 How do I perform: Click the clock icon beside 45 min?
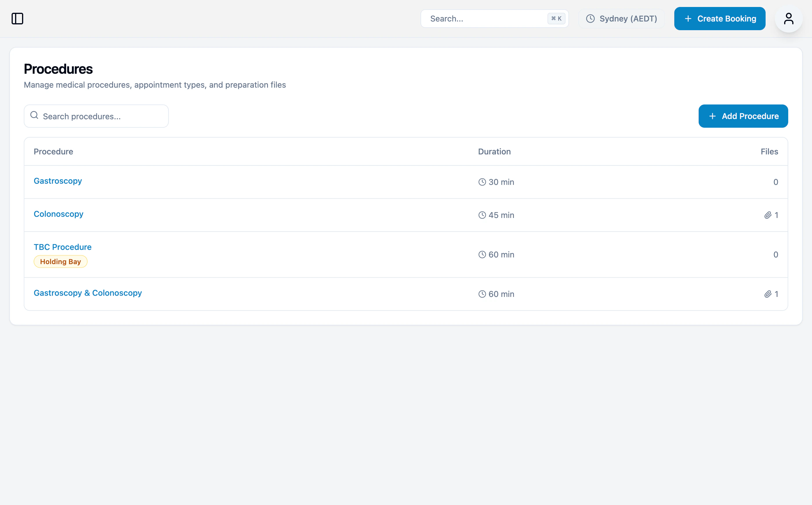482,215
